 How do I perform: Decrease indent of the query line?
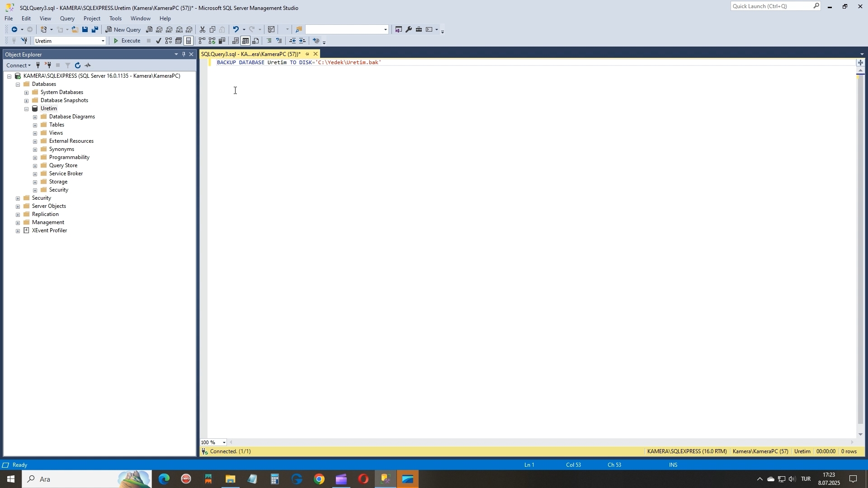click(x=292, y=41)
